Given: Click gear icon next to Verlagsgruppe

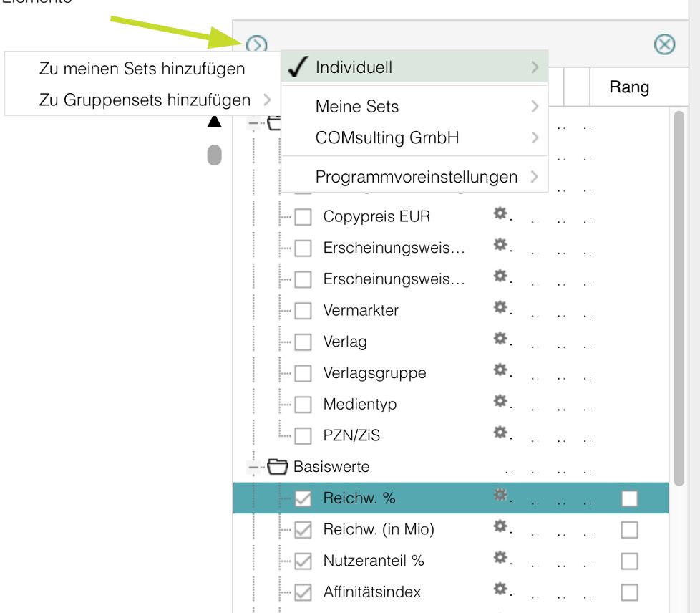Looking at the screenshot, I should 500,370.
